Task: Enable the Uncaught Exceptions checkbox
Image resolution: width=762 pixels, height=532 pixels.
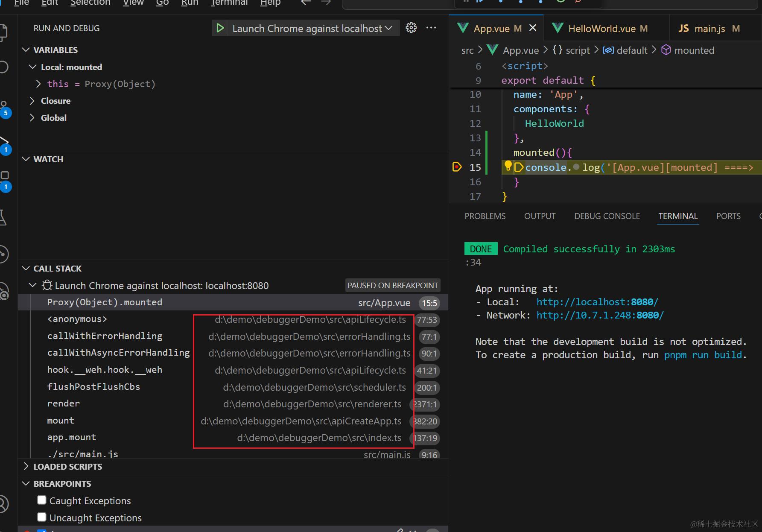Action: click(x=42, y=517)
